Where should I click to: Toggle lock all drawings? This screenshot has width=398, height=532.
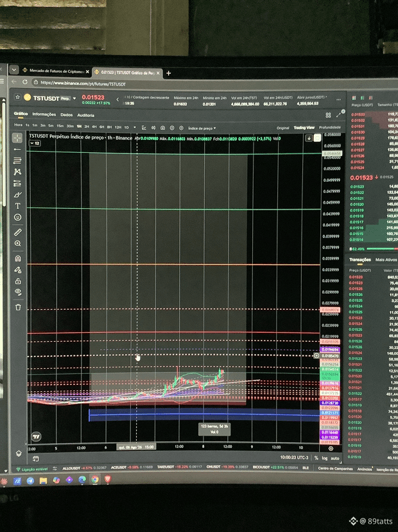click(18, 281)
